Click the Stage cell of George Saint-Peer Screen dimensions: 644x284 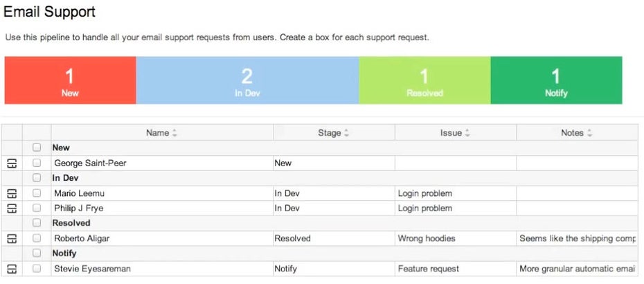(x=334, y=163)
